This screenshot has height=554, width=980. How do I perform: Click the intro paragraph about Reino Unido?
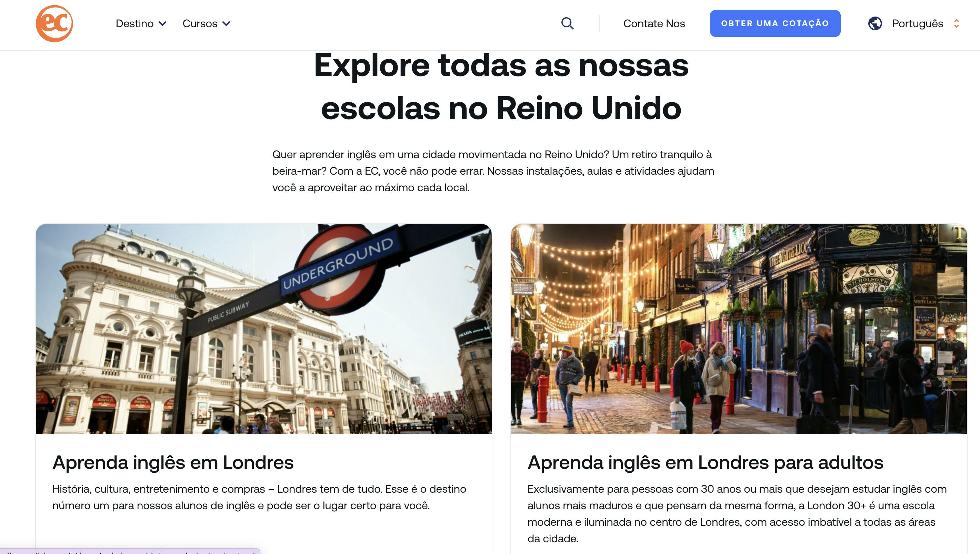[x=493, y=171]
